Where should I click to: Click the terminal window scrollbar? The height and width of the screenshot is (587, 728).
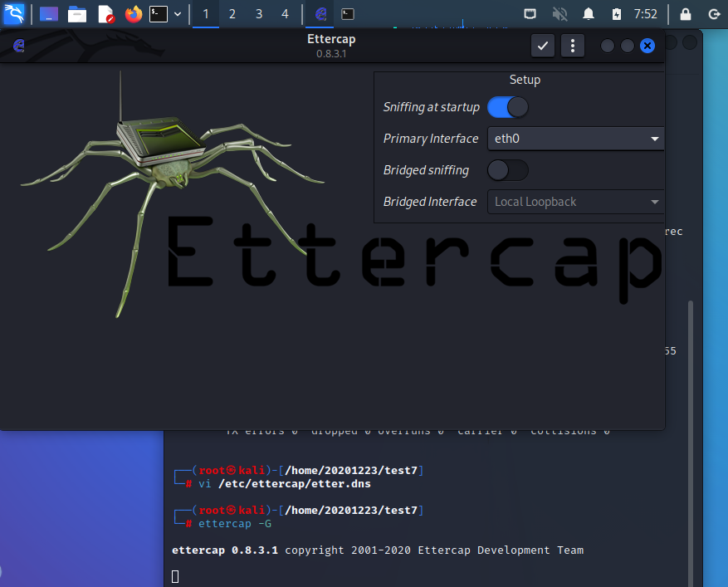tap(691, 443)
